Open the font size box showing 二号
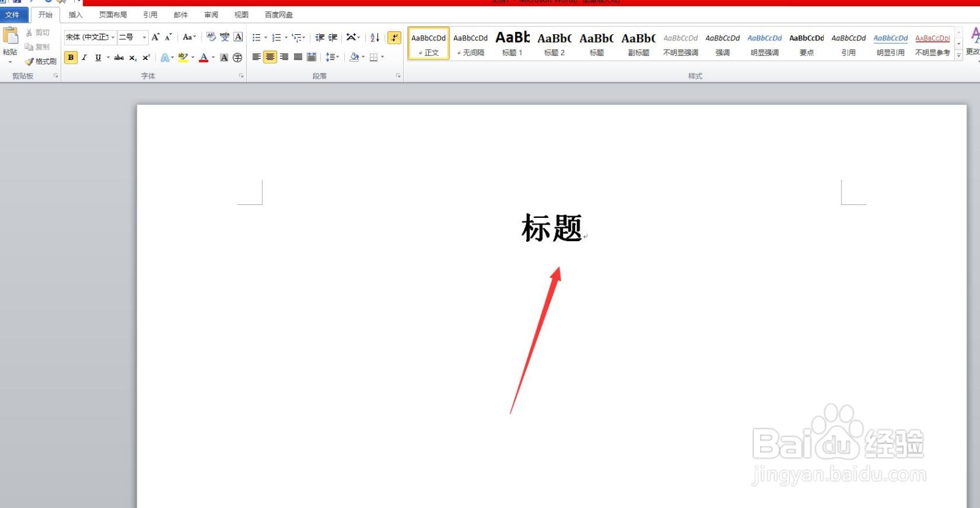Image resolution: width=980 pixels, height=508 pixels. click(133, 37)
